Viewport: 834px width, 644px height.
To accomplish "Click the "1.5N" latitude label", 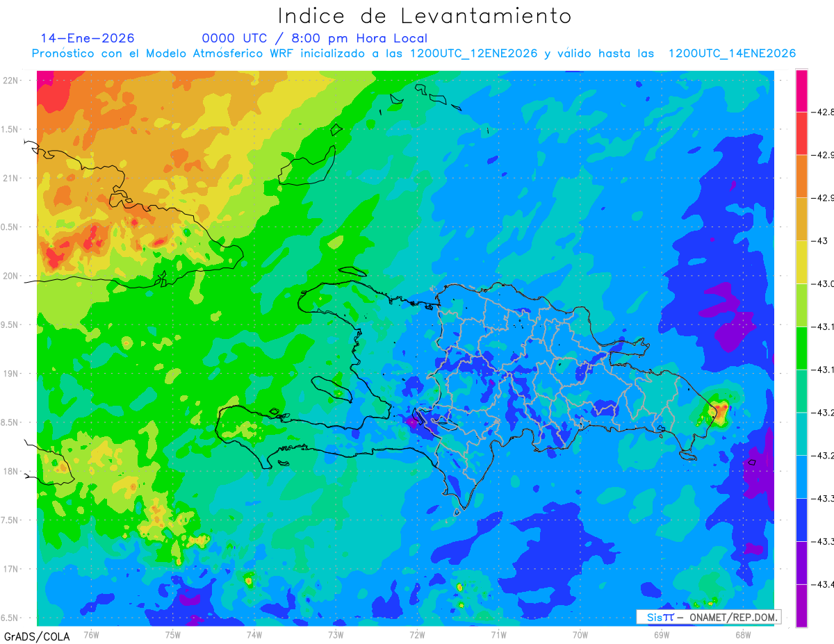I will coord(10,129).
